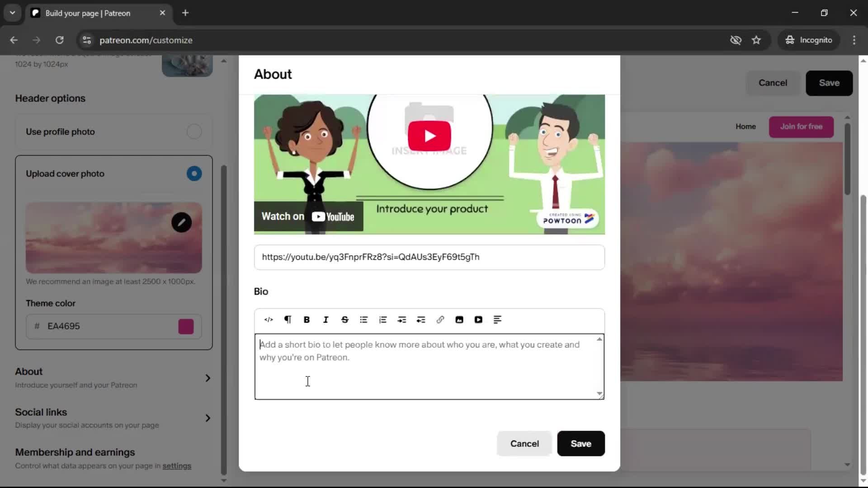868x488 pixels.
Task: Open video via Watch on YouTube
Action: click(308, 216)
